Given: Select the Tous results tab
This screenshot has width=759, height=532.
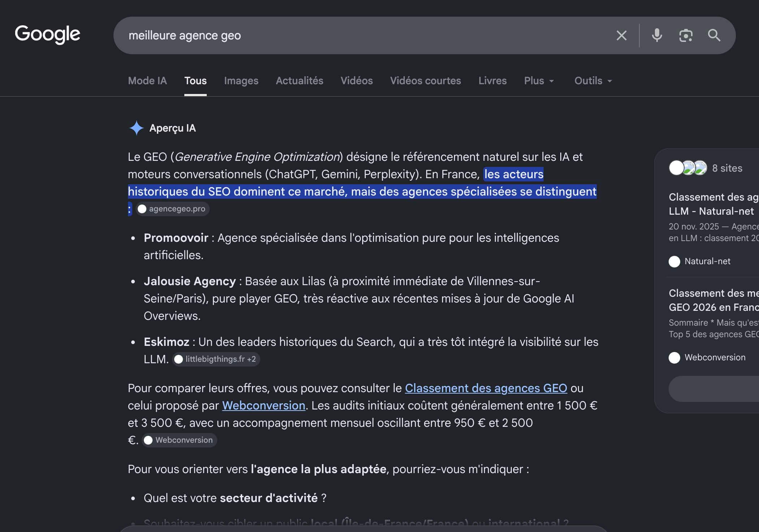Looking at the screenshot, I should [x=196, y=81].
